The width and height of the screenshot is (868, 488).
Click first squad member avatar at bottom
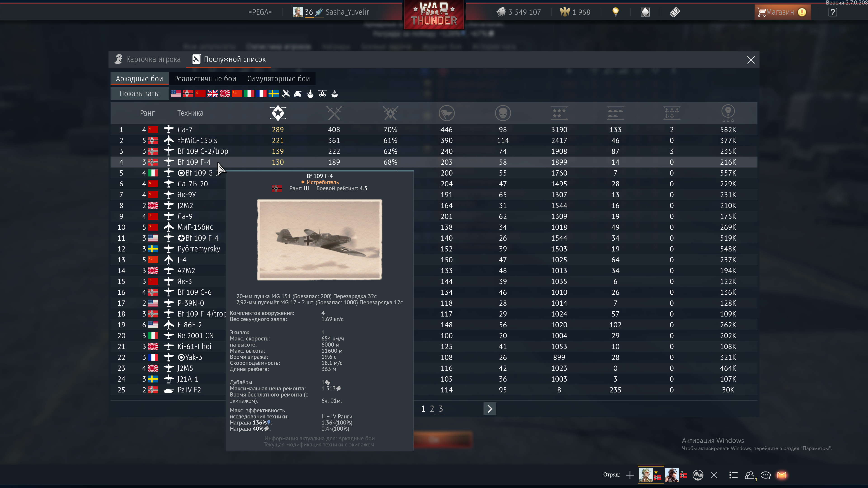tap(646, 475)
